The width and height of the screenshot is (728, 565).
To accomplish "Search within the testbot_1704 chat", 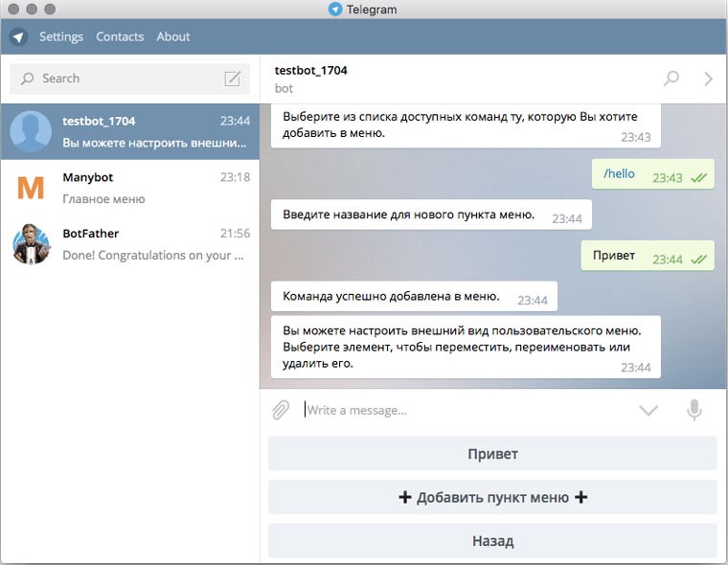I will [671, 79].
